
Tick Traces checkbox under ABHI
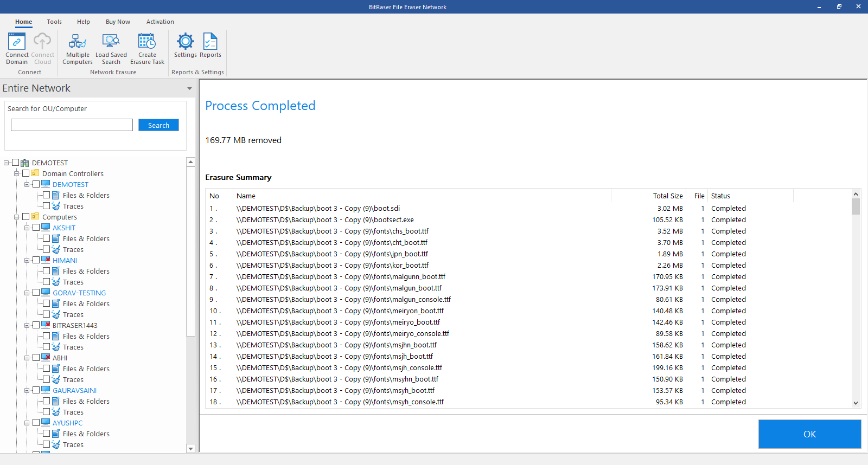46,379
